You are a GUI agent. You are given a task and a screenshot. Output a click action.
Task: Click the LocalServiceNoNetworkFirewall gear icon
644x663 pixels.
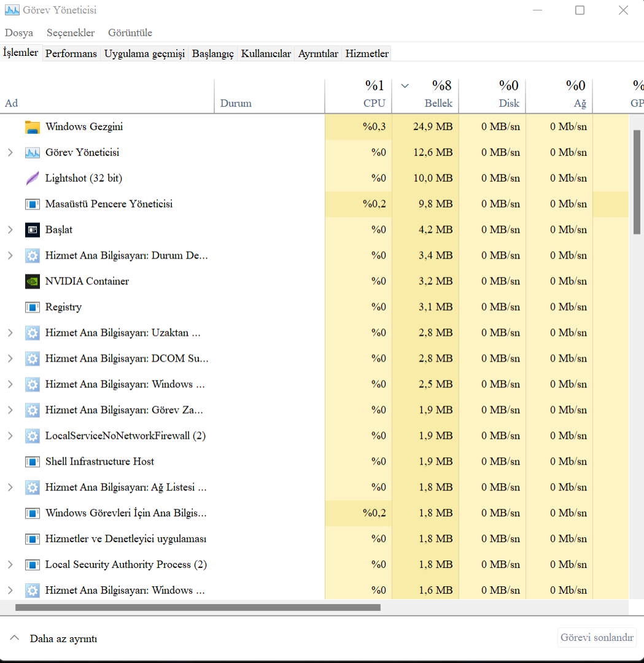coord(32,436)
